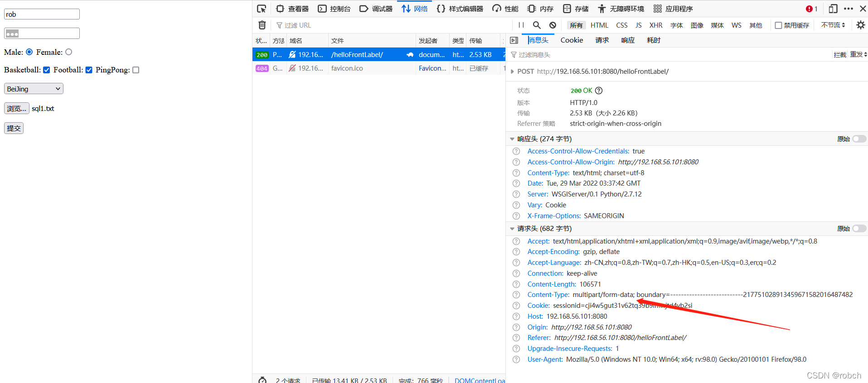Open the Accessibility (无障碍环境) tab
This screenshot has width=868, height=383.
pyautogui.click(x=621, y=9)
